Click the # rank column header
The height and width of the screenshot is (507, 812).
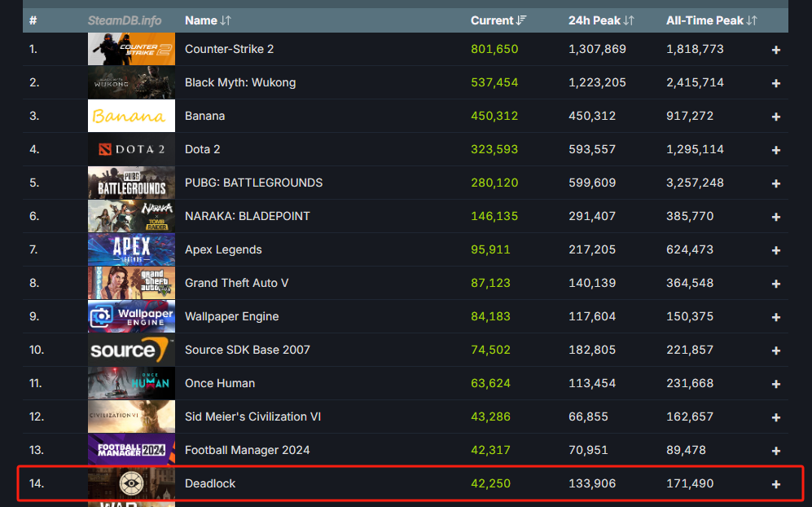33,20
